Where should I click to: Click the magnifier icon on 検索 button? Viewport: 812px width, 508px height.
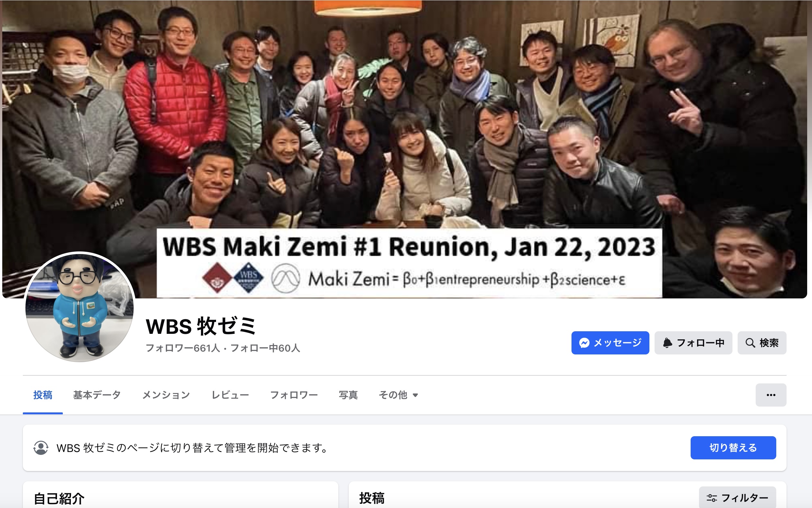click(x=750, y=343)
